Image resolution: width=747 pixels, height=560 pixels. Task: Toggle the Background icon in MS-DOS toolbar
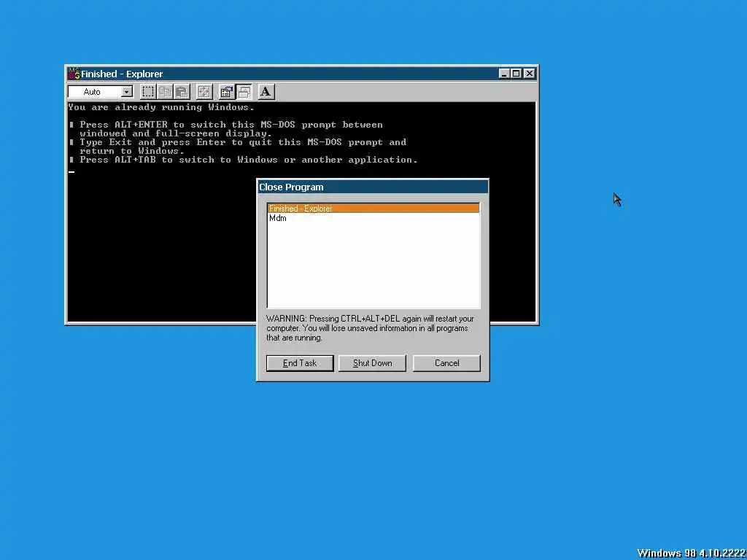point(244,91)
